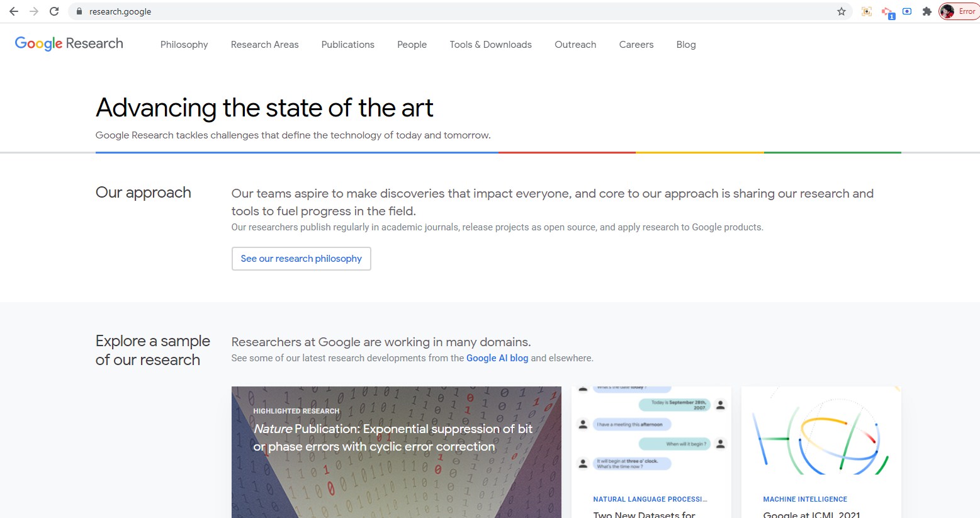Open the profile avatar showing Error
This screenshot has width=980, height=518.
click(959, 11)
